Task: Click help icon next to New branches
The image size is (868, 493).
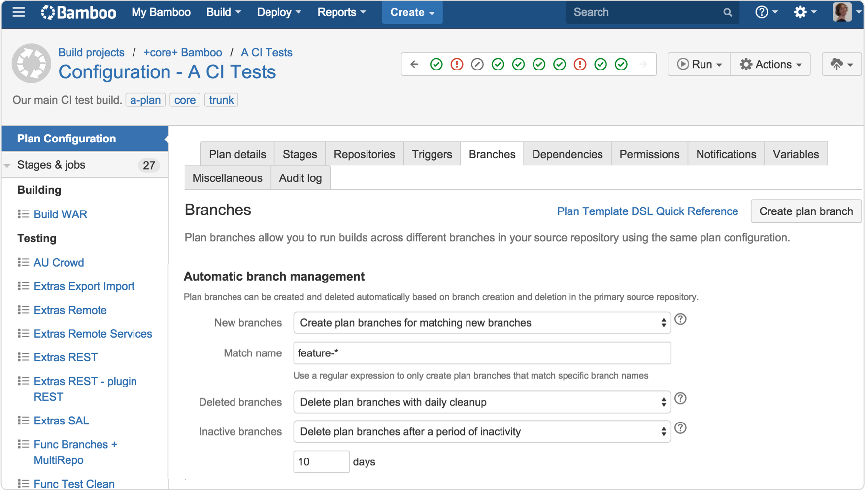Action: tap(680, 319)
